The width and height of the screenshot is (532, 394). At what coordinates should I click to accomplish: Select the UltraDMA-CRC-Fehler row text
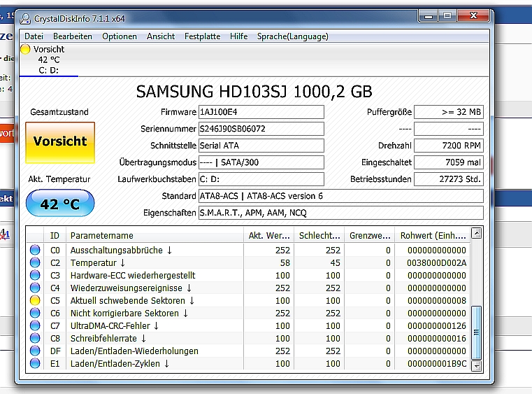pos(115,325)
